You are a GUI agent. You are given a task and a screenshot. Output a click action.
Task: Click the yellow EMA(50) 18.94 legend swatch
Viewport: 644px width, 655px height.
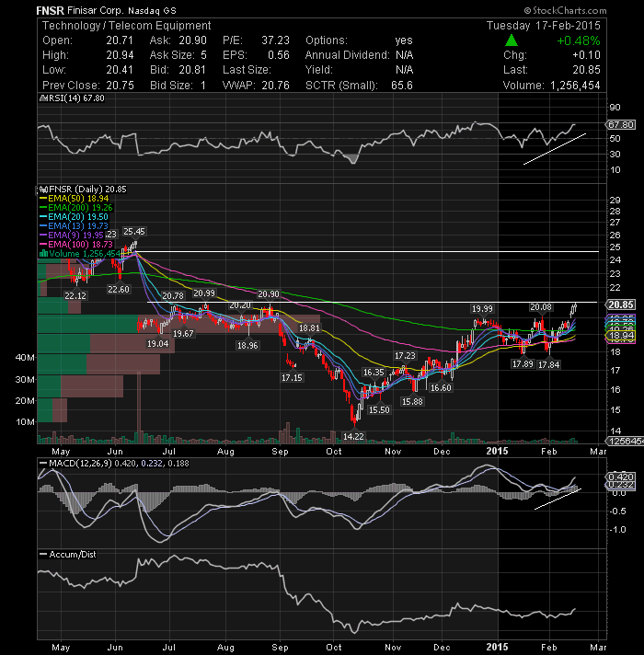[43, 199]
